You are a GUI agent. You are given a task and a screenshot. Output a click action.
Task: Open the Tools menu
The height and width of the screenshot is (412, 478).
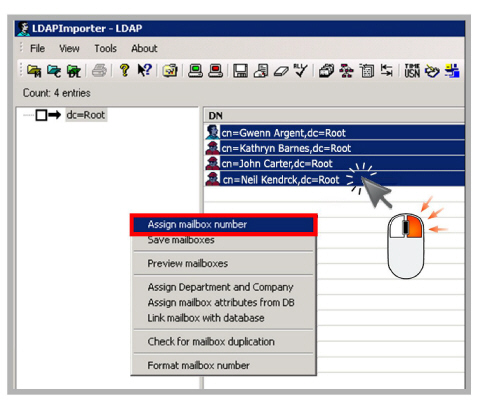tap(105, 49)
